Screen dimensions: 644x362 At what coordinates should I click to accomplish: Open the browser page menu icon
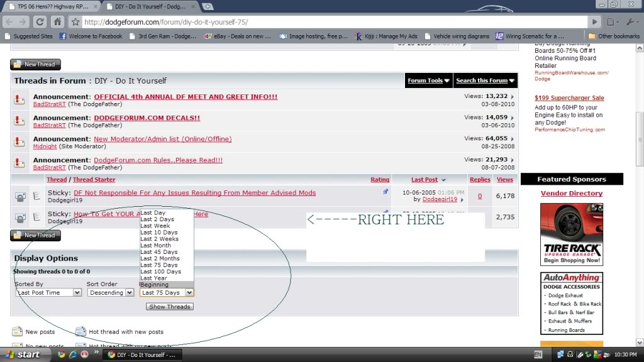(613, 22)
